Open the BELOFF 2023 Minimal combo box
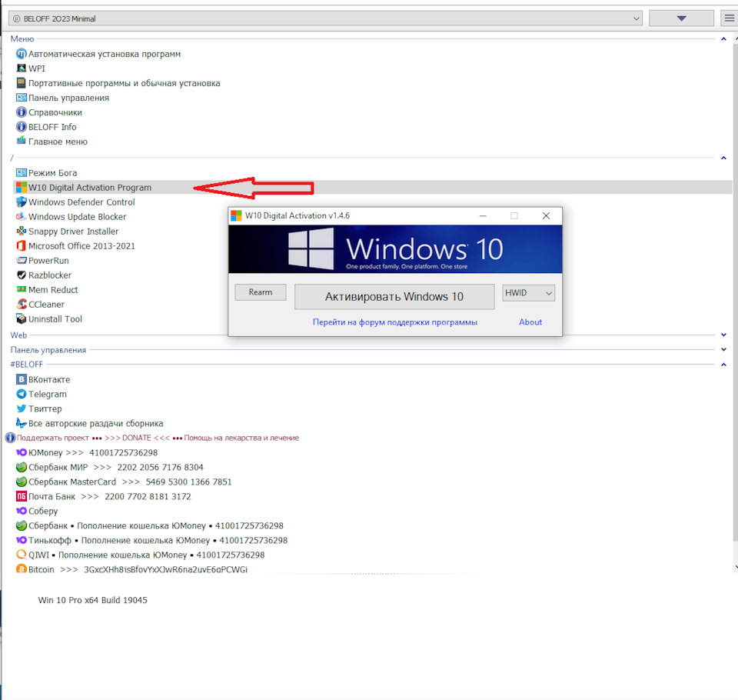Viewport: 738px width, 700px height. tap(325, 18)
